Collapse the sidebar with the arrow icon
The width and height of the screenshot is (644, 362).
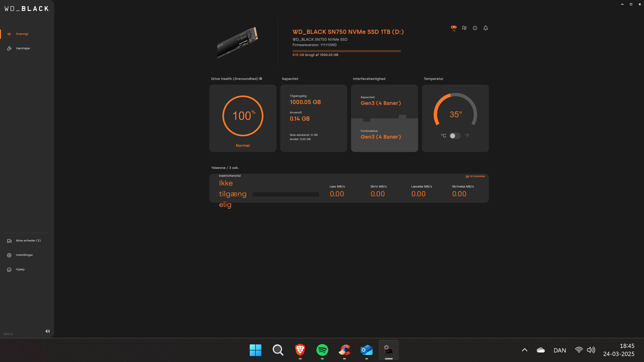click(47, 331)
